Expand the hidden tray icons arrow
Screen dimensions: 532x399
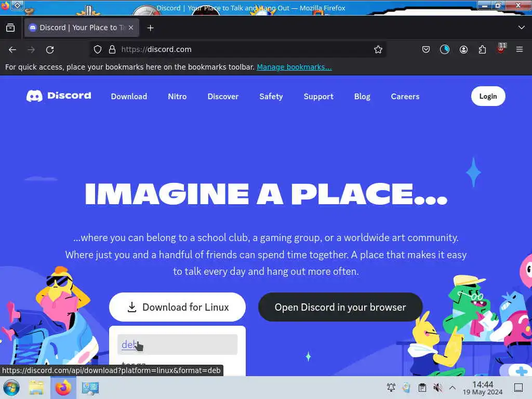point(453,387)
